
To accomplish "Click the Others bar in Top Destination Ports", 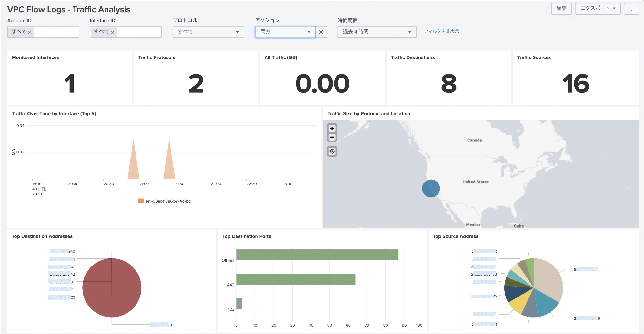I will tap(317, 255).
